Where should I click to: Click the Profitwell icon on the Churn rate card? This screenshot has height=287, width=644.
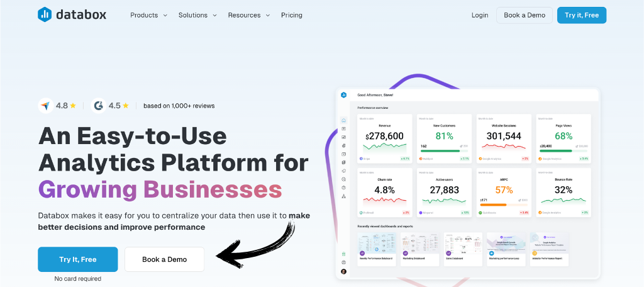pos(361,213)
